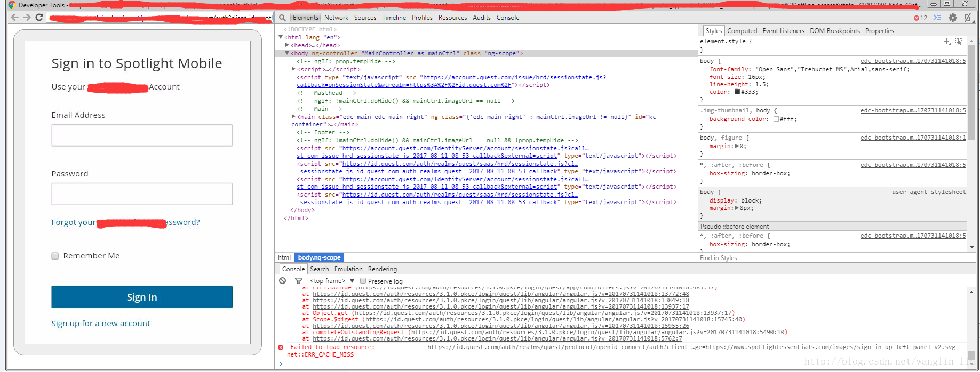Click the #fff background-color swatch

pyautogui.click(x=776, y=119)
